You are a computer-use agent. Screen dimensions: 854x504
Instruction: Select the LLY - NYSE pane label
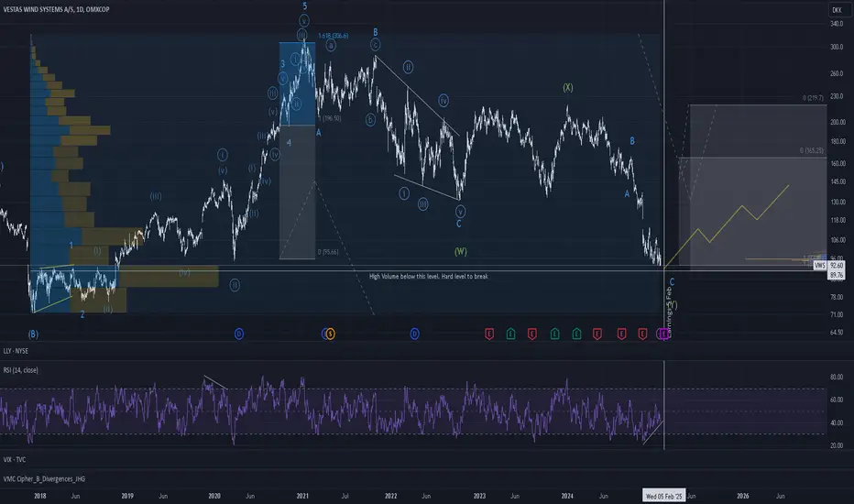point(16,351)
